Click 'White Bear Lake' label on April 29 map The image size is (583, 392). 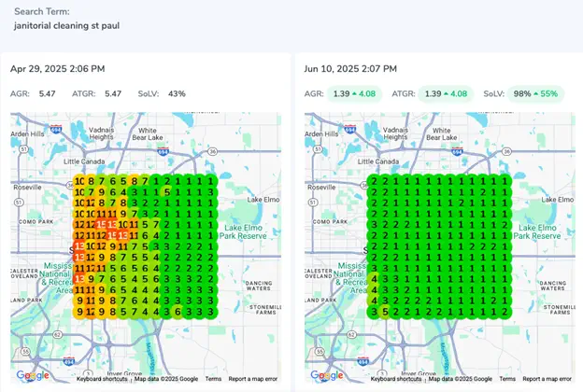[148, 134]
